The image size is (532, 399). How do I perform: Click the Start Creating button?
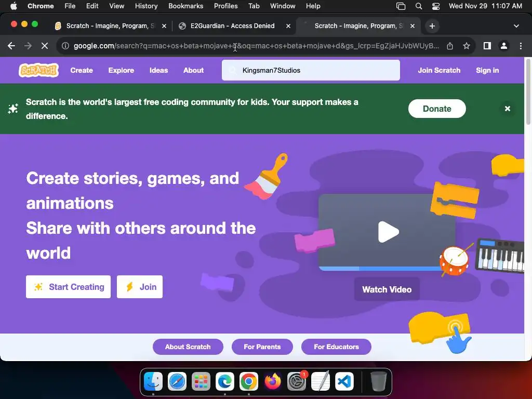(68, 287)
